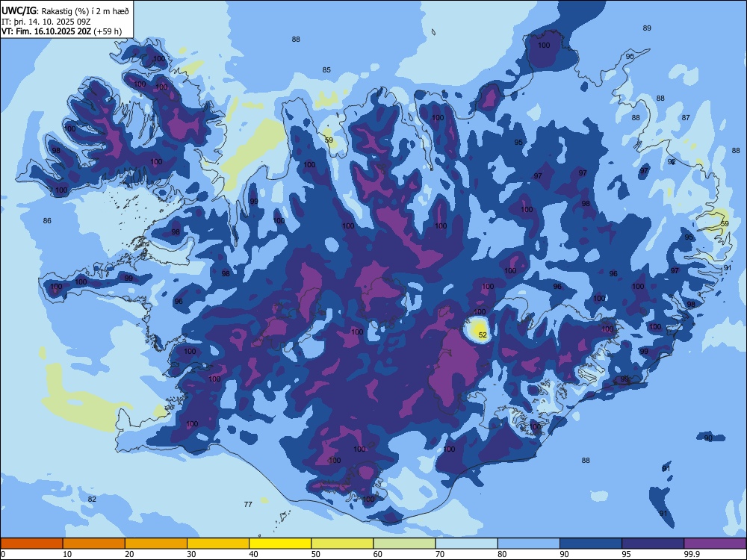Click the 85 humidity value over the northern sea

(x=326, y=70)
